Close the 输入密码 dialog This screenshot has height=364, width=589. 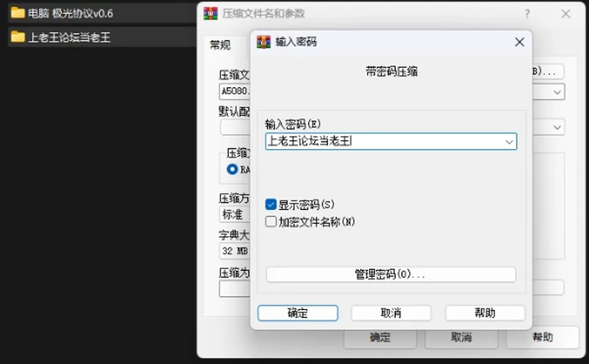[x=520, y=42]
